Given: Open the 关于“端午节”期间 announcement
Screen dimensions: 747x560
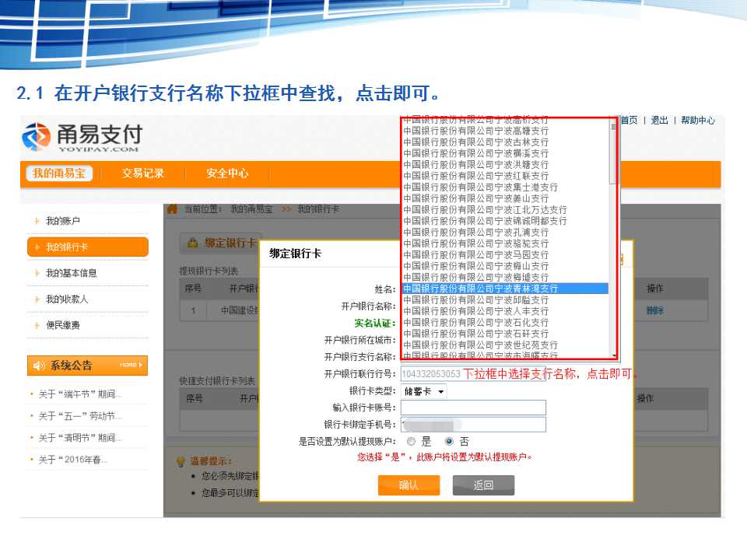Looking at the screenshot, I should click(79, 394).
